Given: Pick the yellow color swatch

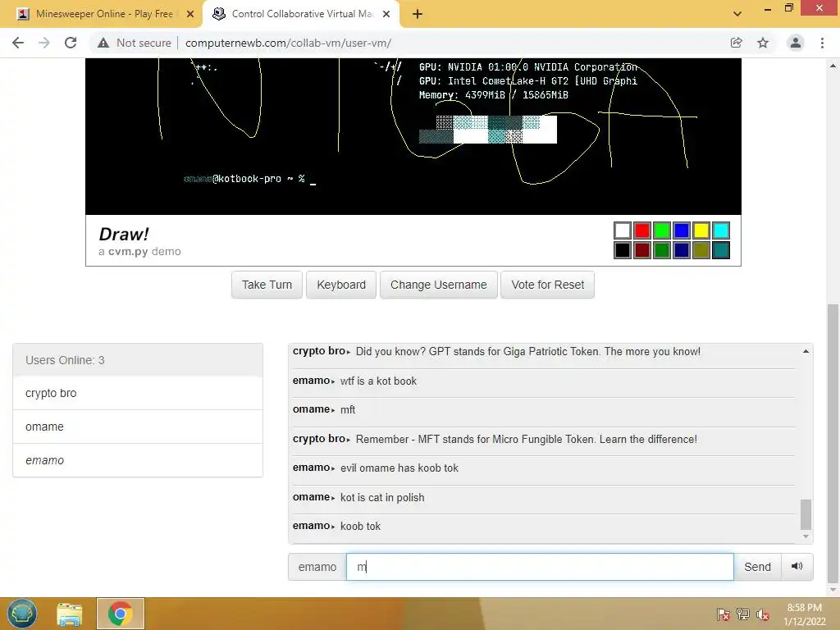Looking at the screenshot, I should (x=701, y=231).
